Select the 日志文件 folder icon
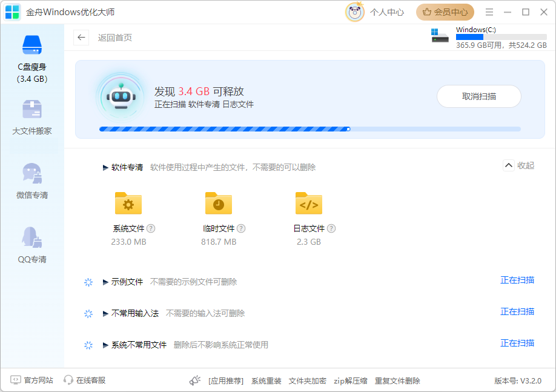 coord(308,203)
